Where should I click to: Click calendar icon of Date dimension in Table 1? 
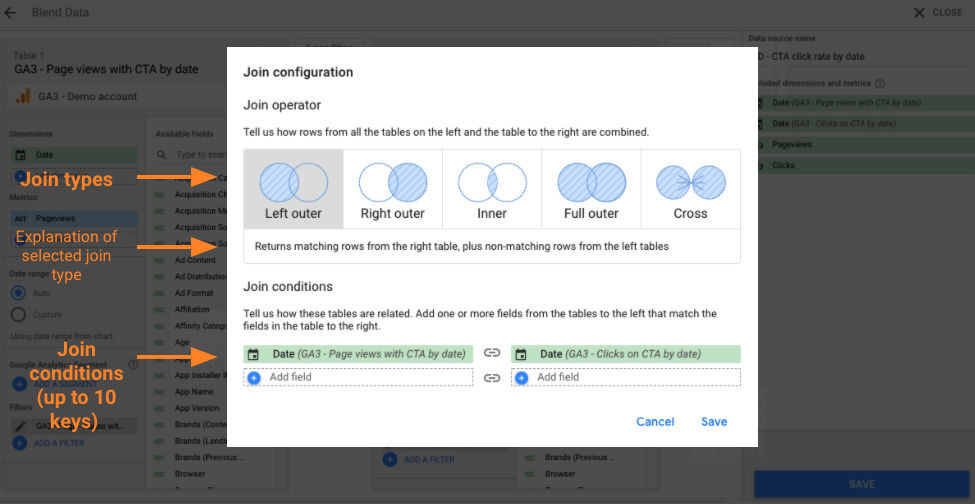coord(21,155)
